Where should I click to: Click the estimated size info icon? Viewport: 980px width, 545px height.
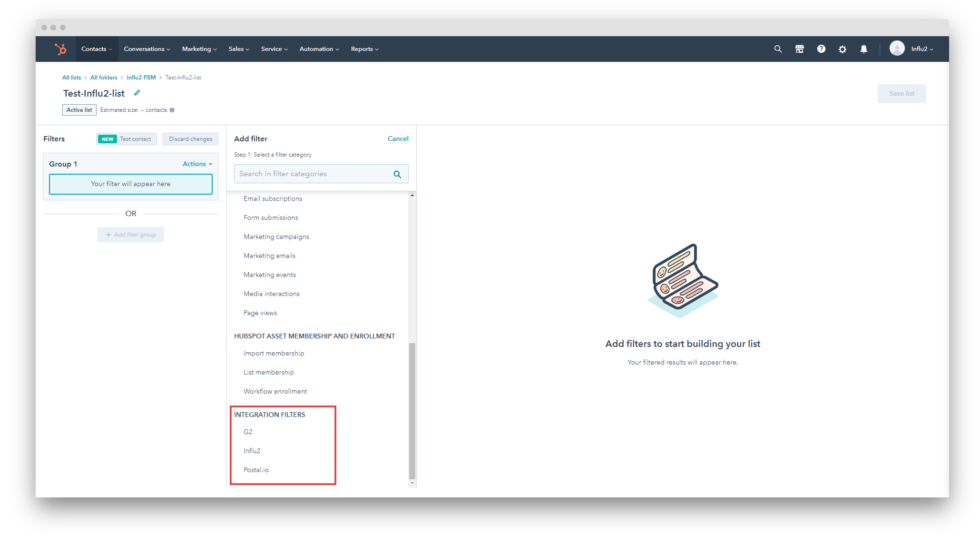tap(172, 110)
